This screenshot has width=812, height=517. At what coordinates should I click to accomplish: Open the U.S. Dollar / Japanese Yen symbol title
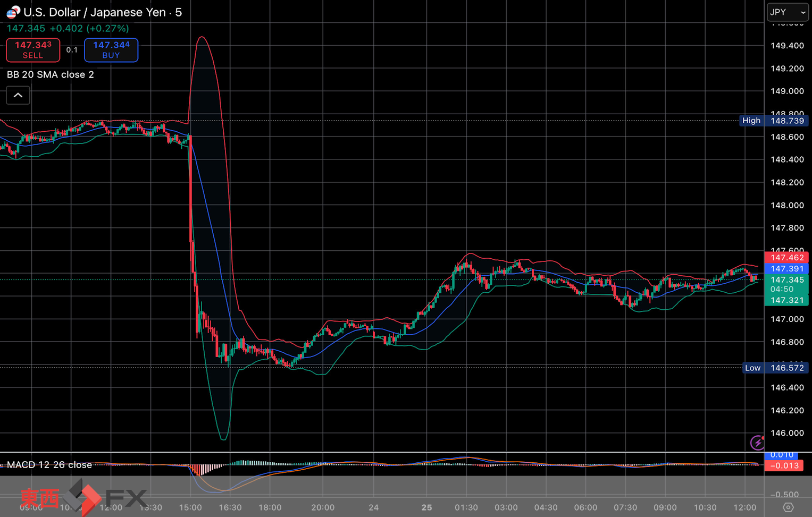coord(102,12)
